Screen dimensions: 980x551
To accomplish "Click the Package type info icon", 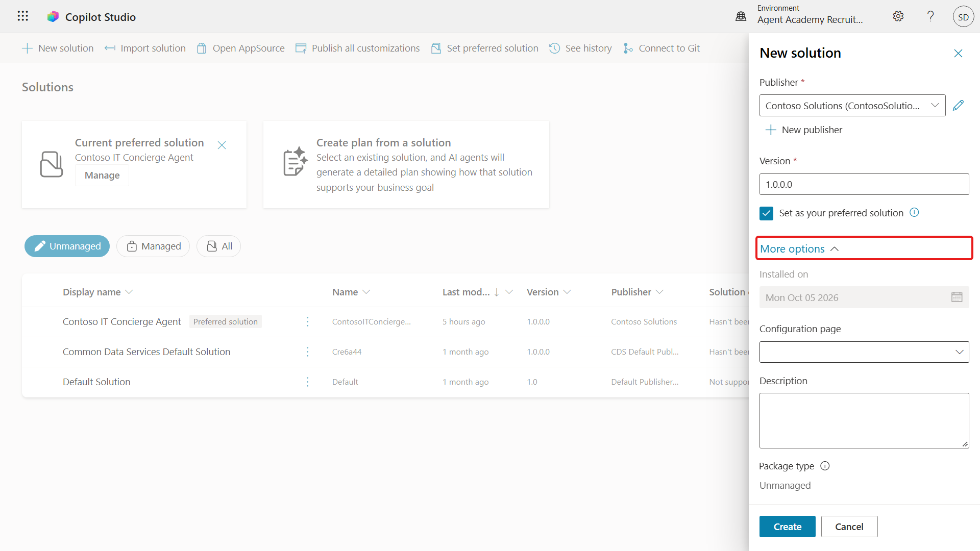I will click(825, 466).
